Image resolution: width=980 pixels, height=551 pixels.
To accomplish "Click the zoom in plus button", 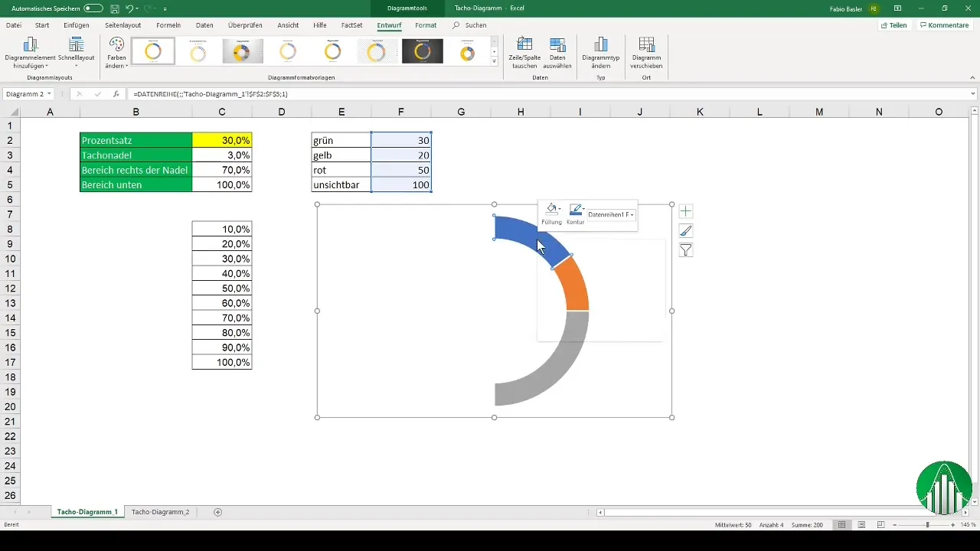I will pyautogui.click(x=952, y=524).
